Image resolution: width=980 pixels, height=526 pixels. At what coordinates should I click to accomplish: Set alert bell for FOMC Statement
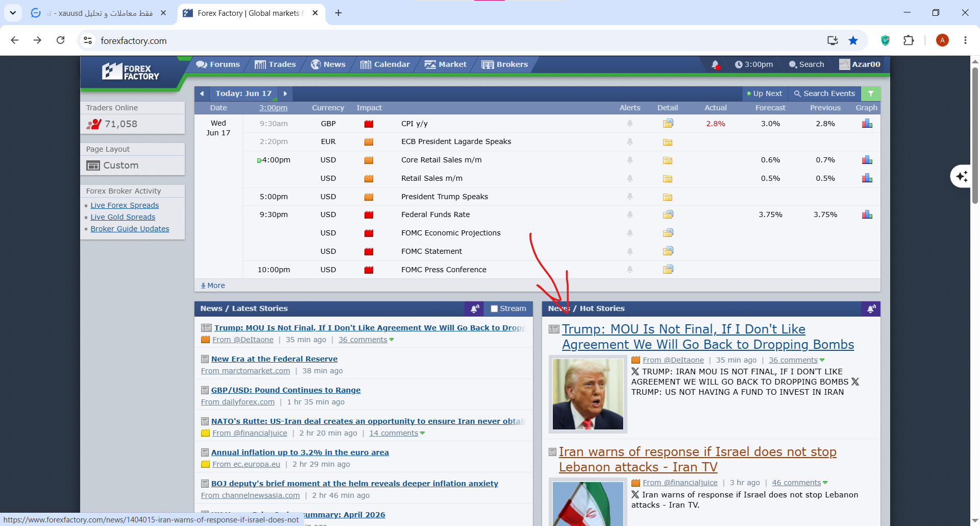(630, 251)
